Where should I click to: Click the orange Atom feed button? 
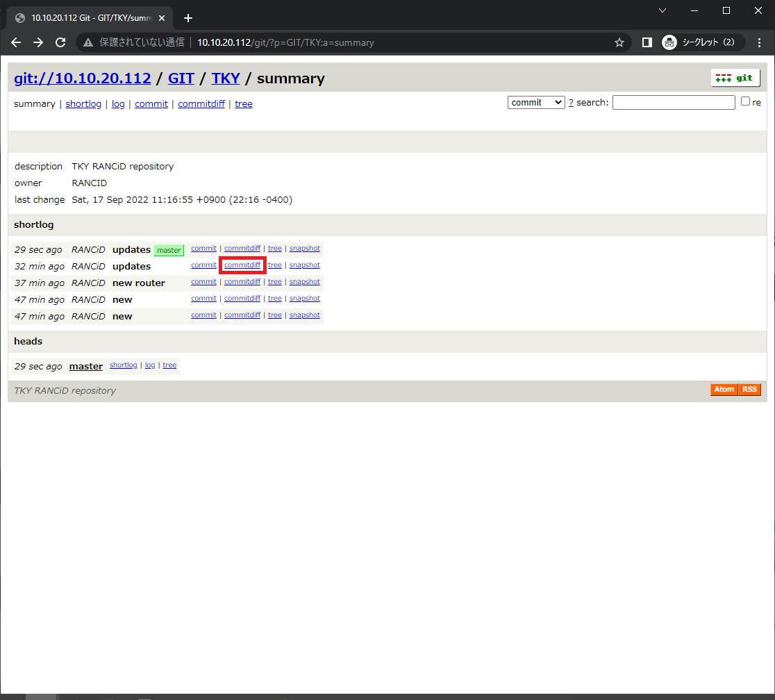(x=724, y=390)
